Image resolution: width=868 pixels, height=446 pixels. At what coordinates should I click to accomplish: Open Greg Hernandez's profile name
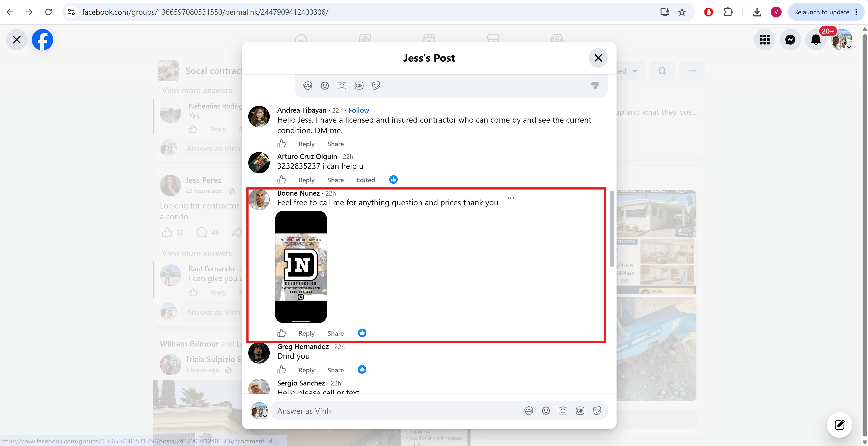click(303, 347)
